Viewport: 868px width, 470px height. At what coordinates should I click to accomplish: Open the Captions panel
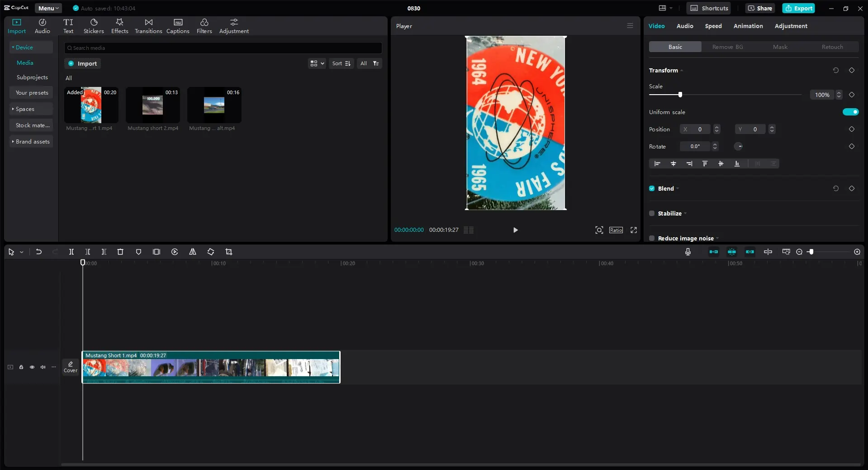pyautogui.click(x=178, y=26)
